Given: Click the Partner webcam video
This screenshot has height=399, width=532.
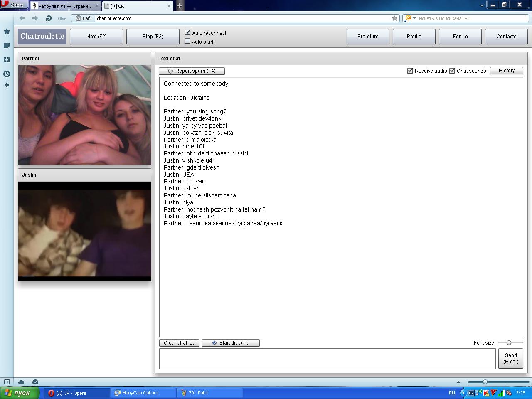Looking at the screenshot, I should (x=85, y=115).
